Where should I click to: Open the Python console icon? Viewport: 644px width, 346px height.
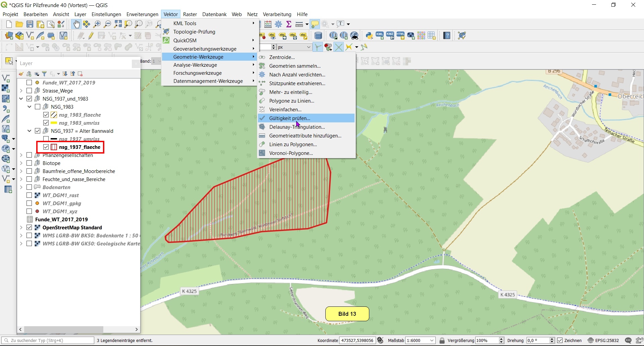point(369,36)
